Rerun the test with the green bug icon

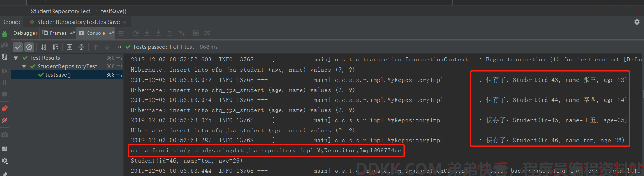pos(5,34)
